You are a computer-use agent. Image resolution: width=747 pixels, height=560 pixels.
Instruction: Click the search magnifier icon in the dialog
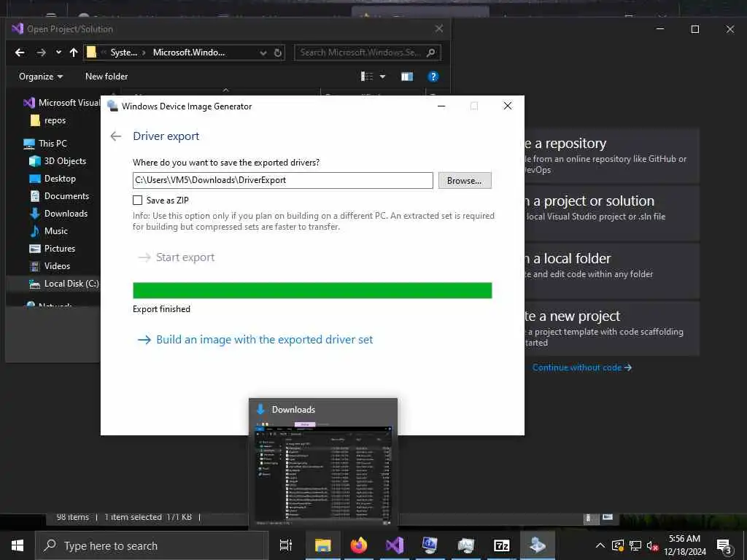[430, 52]
